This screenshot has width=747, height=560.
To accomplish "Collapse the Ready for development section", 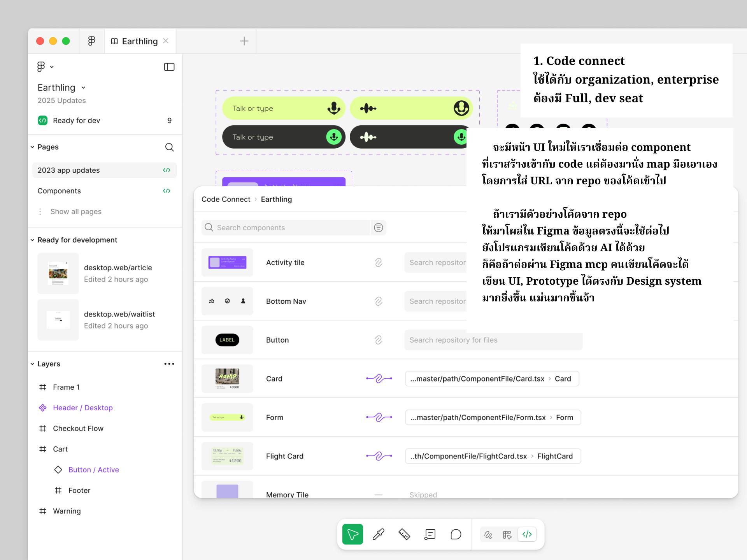I will (32, 240).
